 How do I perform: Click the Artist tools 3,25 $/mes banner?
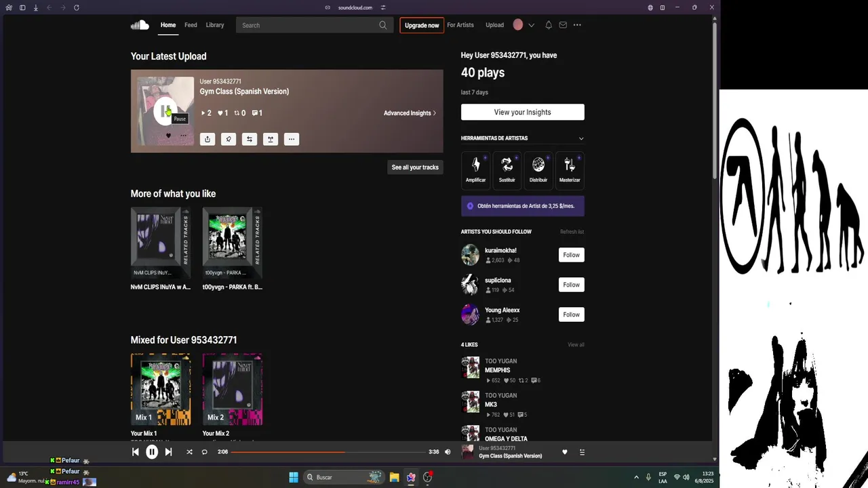523,206
